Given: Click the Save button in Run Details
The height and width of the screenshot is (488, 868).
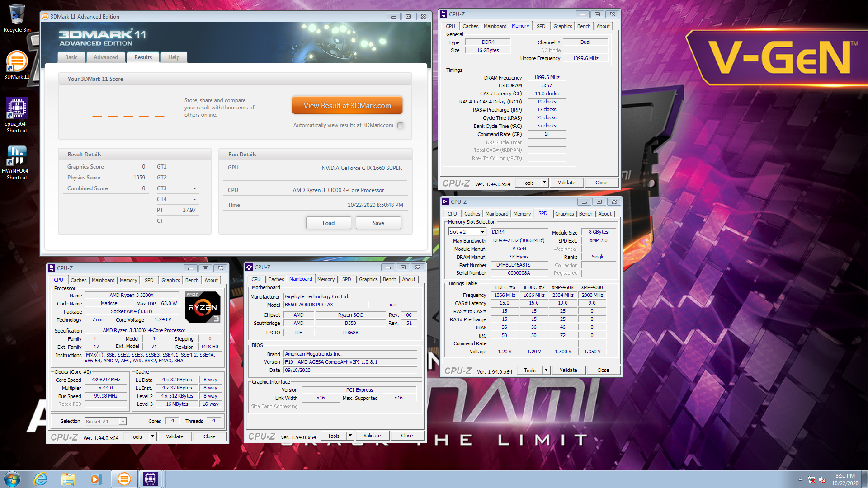Looking at the screenshot, I should tap(378, 223).
